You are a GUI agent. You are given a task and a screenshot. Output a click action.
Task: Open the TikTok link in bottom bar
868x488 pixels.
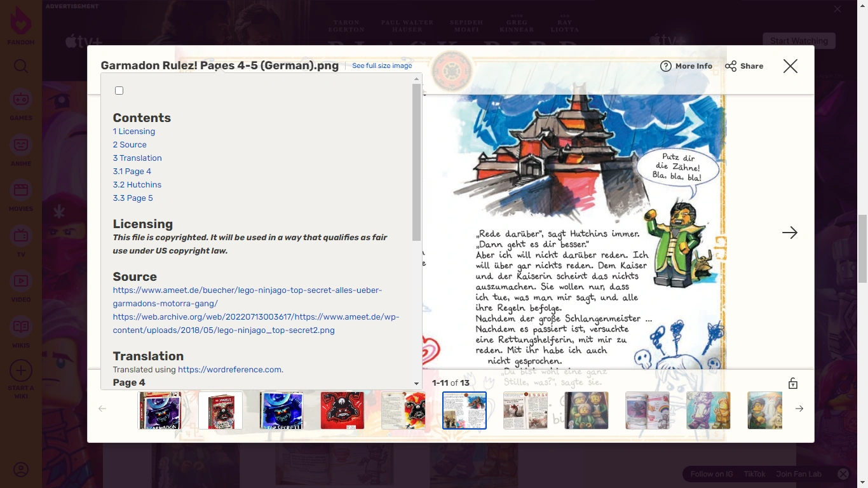755,474
